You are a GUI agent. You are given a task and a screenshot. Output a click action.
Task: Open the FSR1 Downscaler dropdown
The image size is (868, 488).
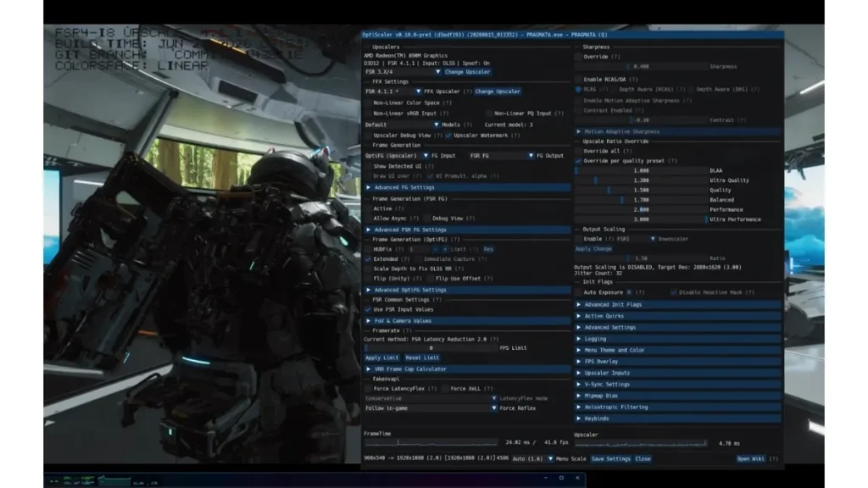pyautogui.click(x=636, y=239)
